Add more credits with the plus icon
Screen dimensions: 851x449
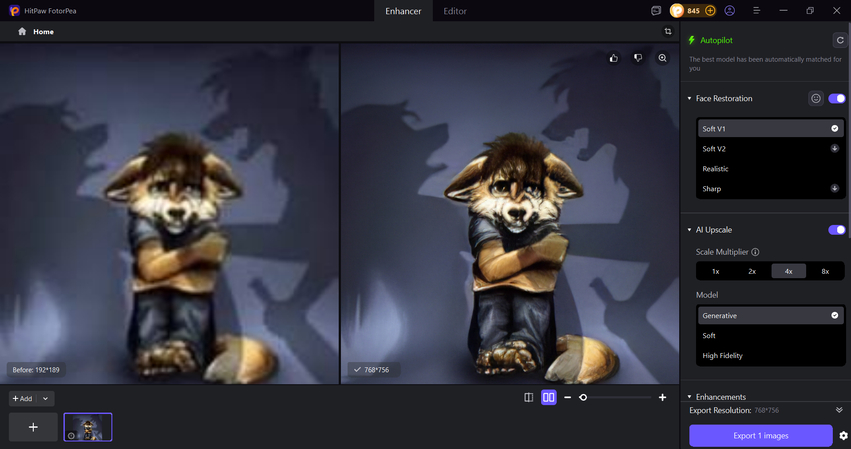tap(710, 10)
